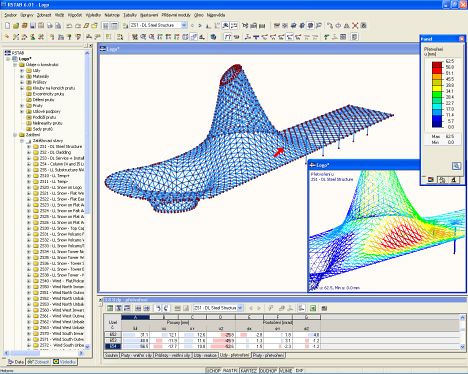Switch to the Uzly - reakce table tab
468x374 pixels.
pos(205,356)
